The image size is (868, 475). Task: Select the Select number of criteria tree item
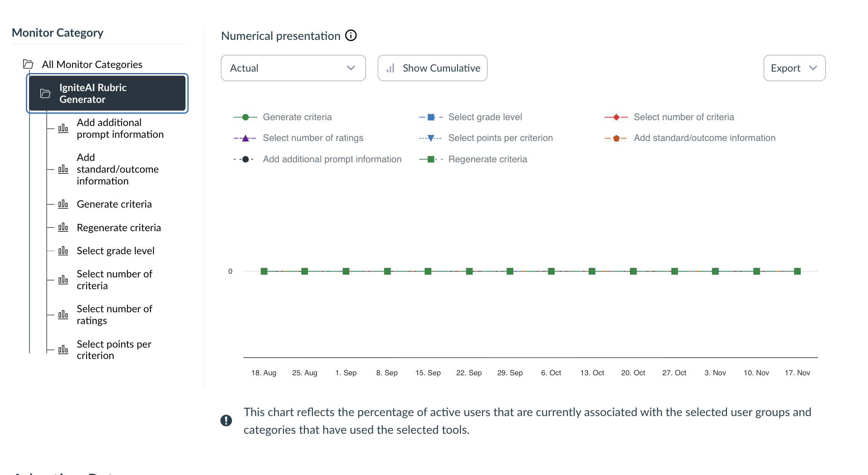coord(114,280)
